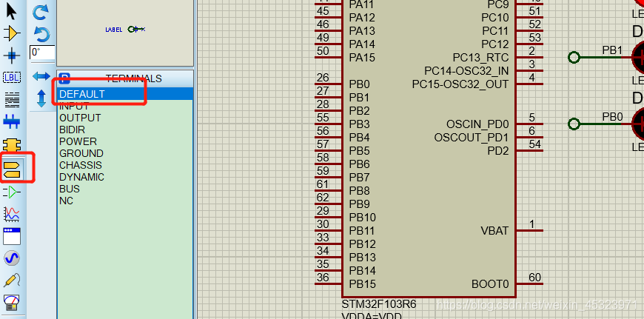Select DEFAULT in the terminals list
This screenshot has width=644, height=319.
pyautogui.click(x=125, y=94)
